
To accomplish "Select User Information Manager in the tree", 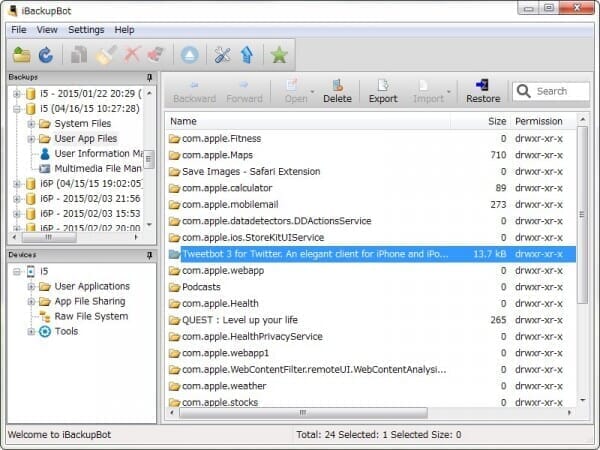I will point(98,153).
